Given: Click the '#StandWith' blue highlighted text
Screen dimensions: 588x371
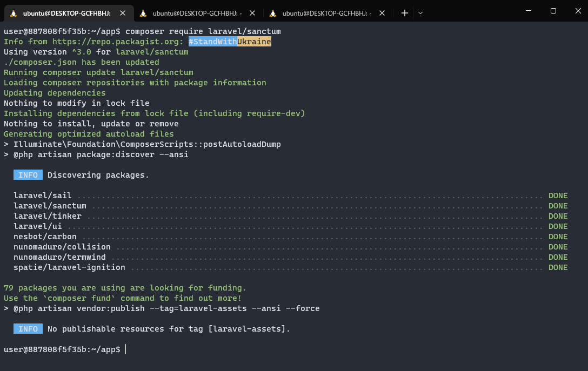Looking at the screenshot, I should tap(212, 42).
